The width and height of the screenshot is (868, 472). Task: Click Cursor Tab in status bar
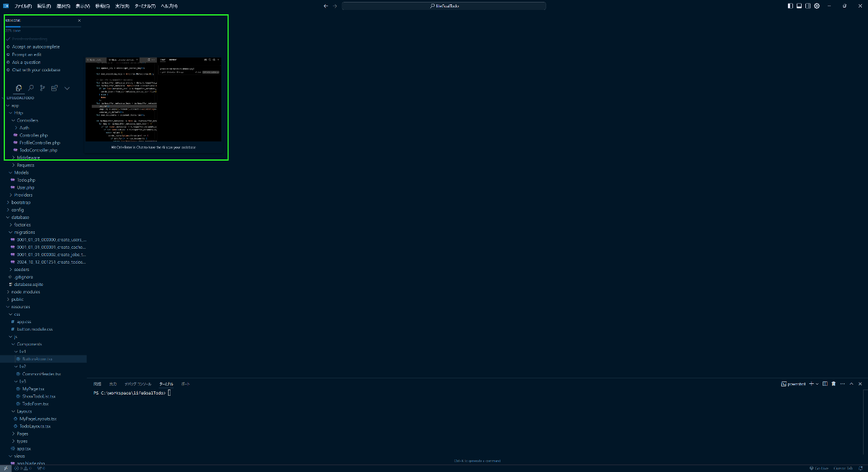(x=843, y=468)
